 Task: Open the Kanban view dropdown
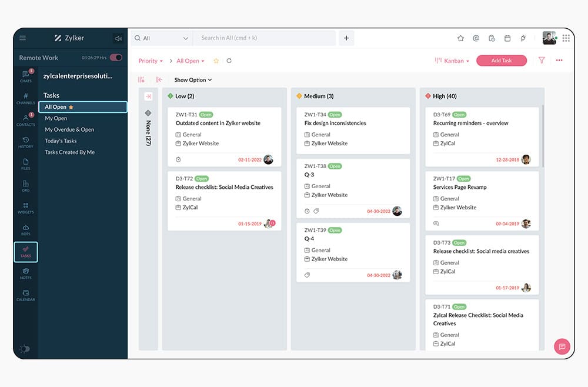[x=452, y=61]
